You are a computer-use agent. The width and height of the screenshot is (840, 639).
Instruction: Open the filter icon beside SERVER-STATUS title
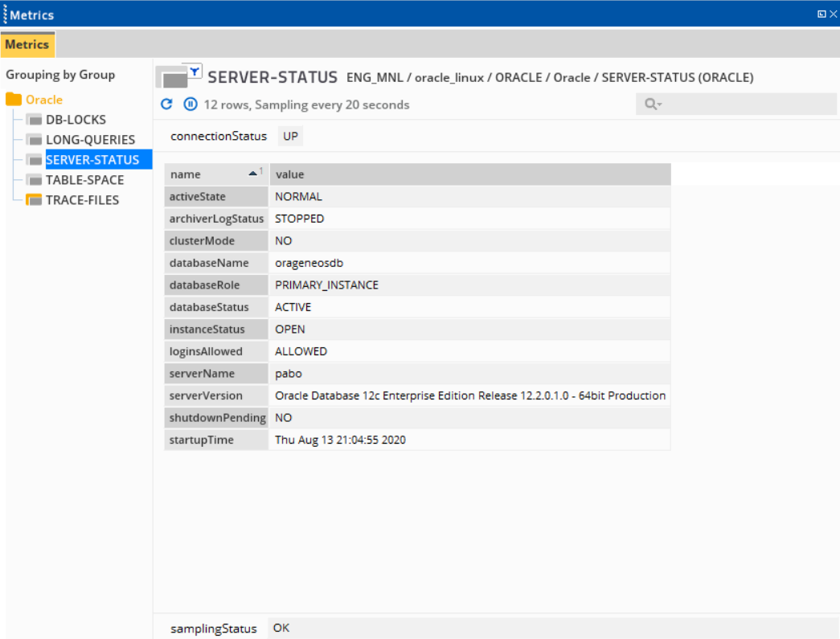(195, 71)
